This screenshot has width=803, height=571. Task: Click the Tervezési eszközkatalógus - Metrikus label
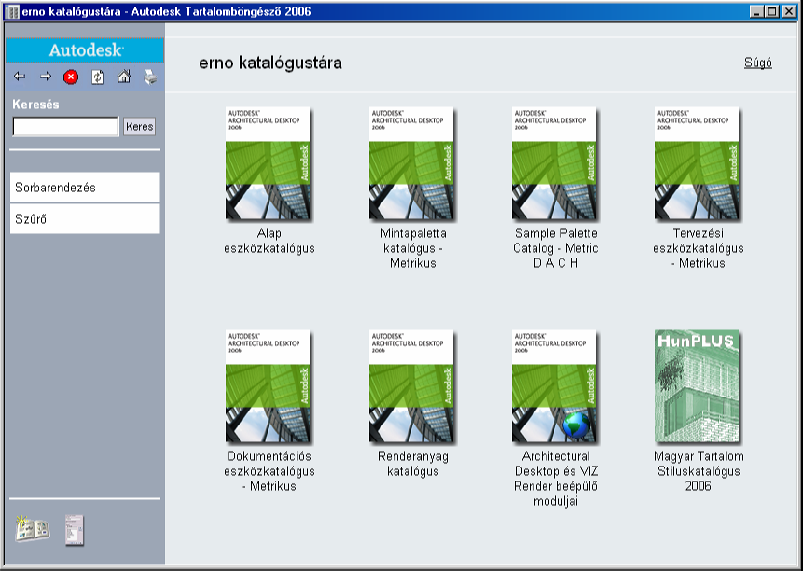click(x=699, y=248)
